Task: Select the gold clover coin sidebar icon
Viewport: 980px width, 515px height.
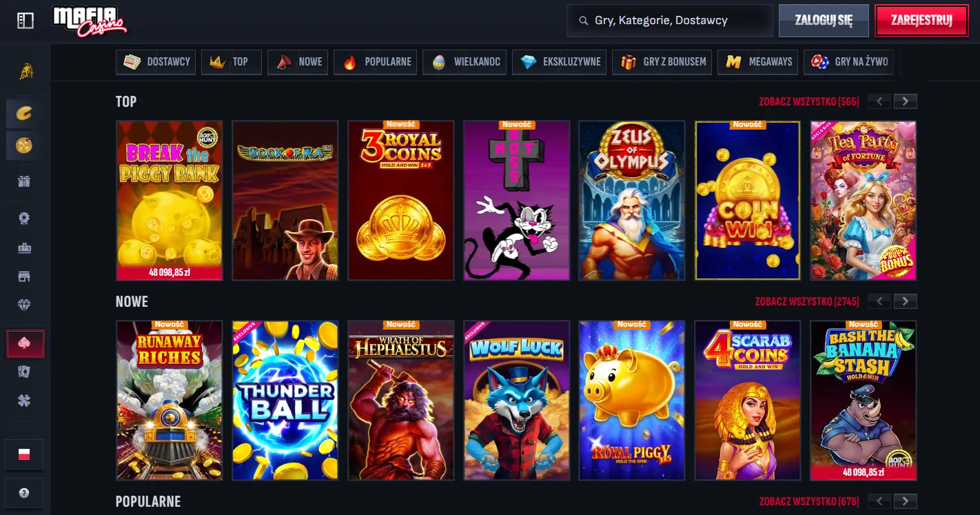Action: pyautogui.click(x=25, y=145)
